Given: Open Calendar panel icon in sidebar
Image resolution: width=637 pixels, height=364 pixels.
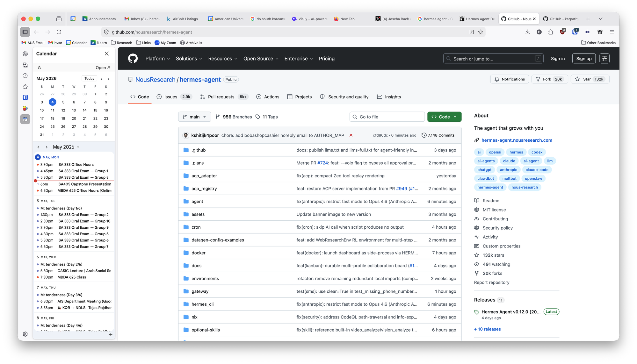Looking at the screenshot, I should point(25,119).
